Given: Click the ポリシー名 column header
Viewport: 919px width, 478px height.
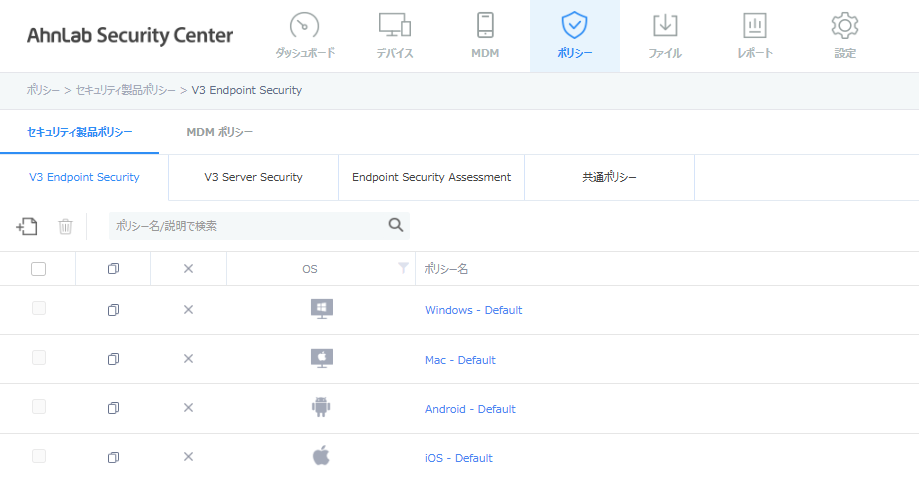Looking at the screenshot, I should point(446,269).
